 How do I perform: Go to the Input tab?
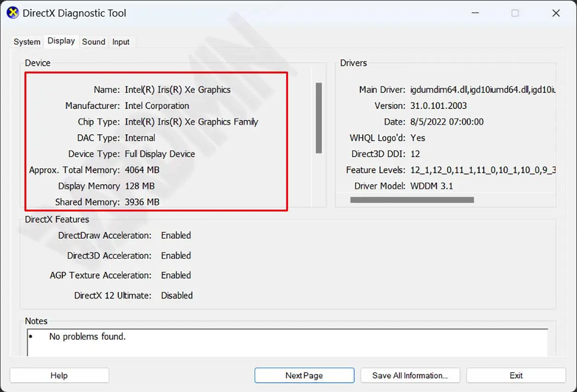click(x=121, y=42)
